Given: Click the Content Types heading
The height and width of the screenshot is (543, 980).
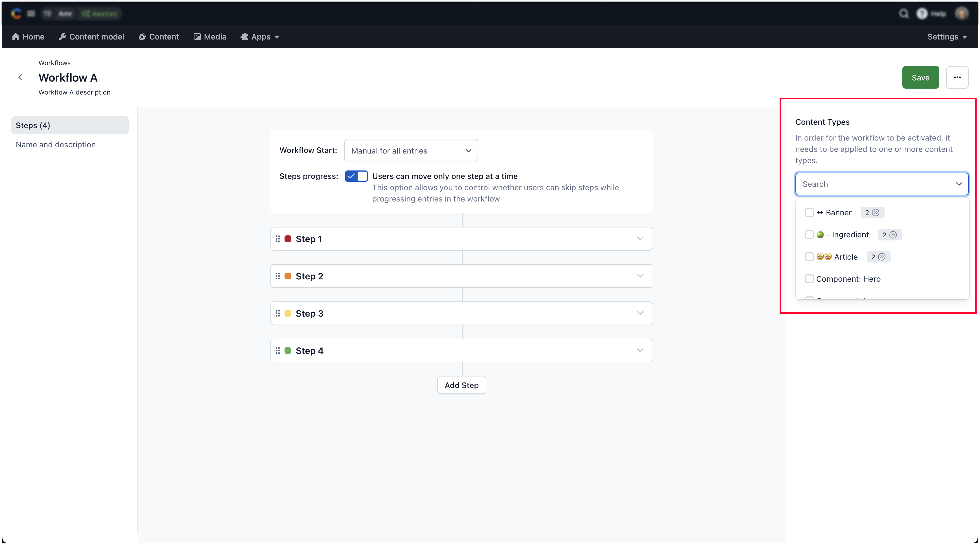Looking at the screenshot, I should coord(822,122).
